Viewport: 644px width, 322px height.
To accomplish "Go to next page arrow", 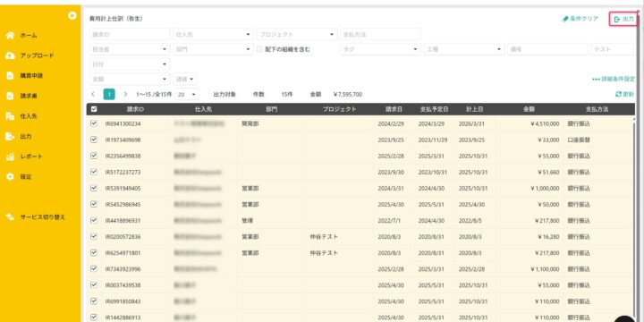I will click(125, 94).
